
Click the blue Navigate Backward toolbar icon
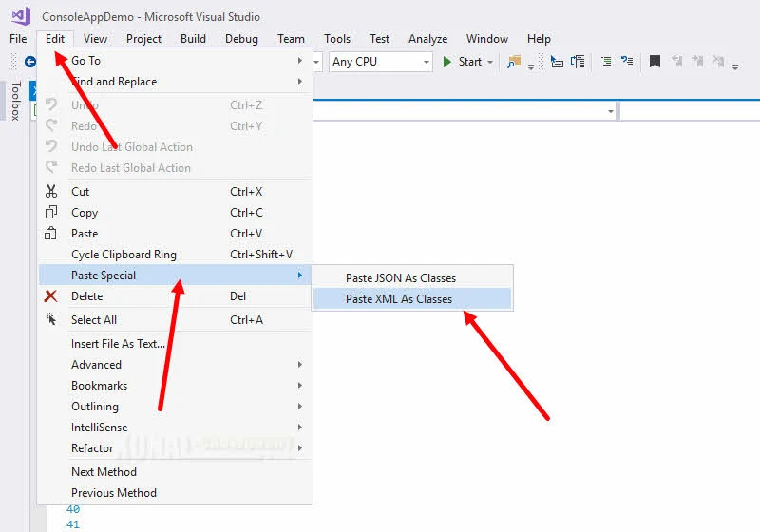point(30,62)
